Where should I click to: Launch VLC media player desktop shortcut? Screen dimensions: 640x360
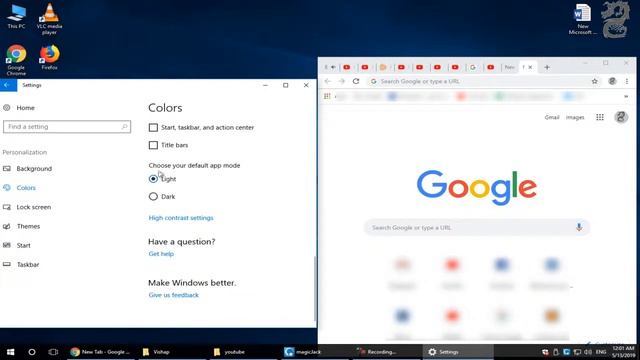click(x=49, y=18)
